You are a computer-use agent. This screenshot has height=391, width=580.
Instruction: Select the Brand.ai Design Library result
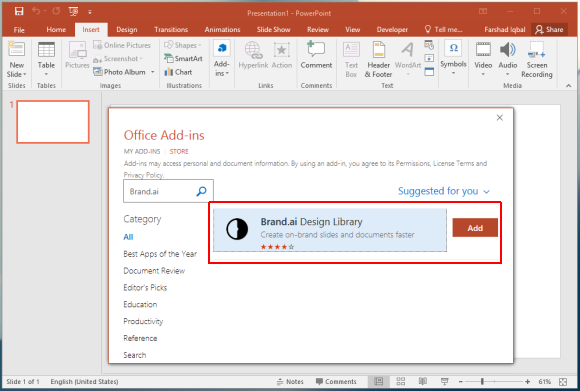point(330,230)
